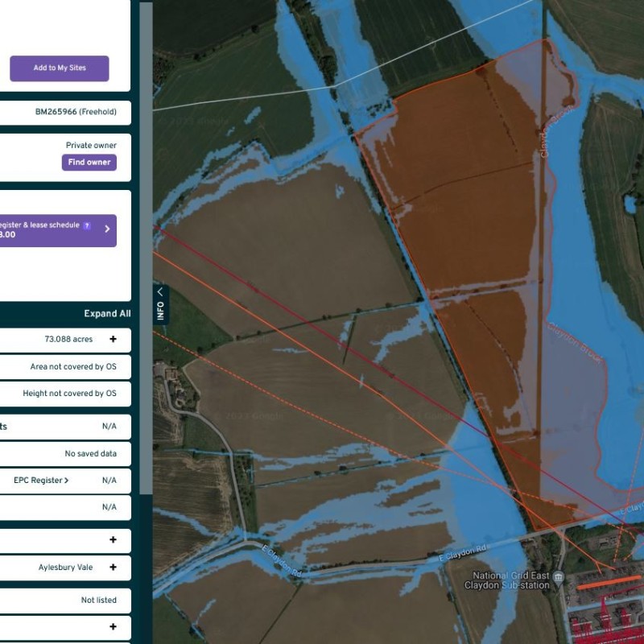The image size is (644, 644).
Task: Select the orange highlighted land parcel
Action: click(x=467, y=201)
